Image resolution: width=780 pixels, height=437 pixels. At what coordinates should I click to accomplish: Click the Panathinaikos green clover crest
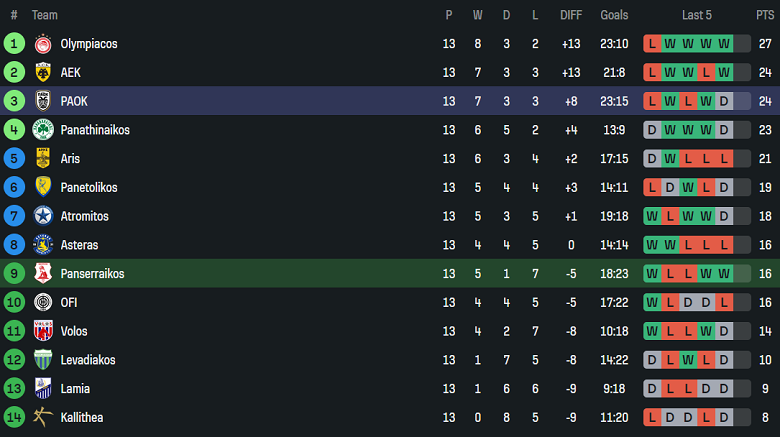tap(43, 130)
